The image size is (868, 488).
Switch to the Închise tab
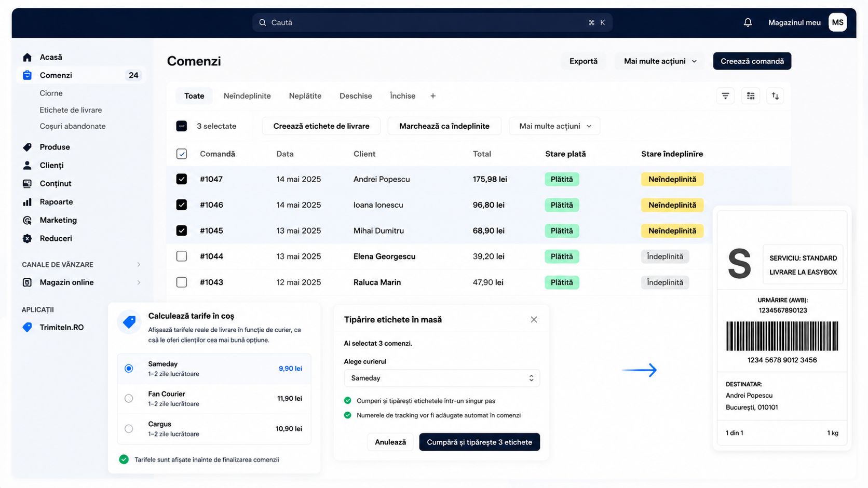[403, 96]
